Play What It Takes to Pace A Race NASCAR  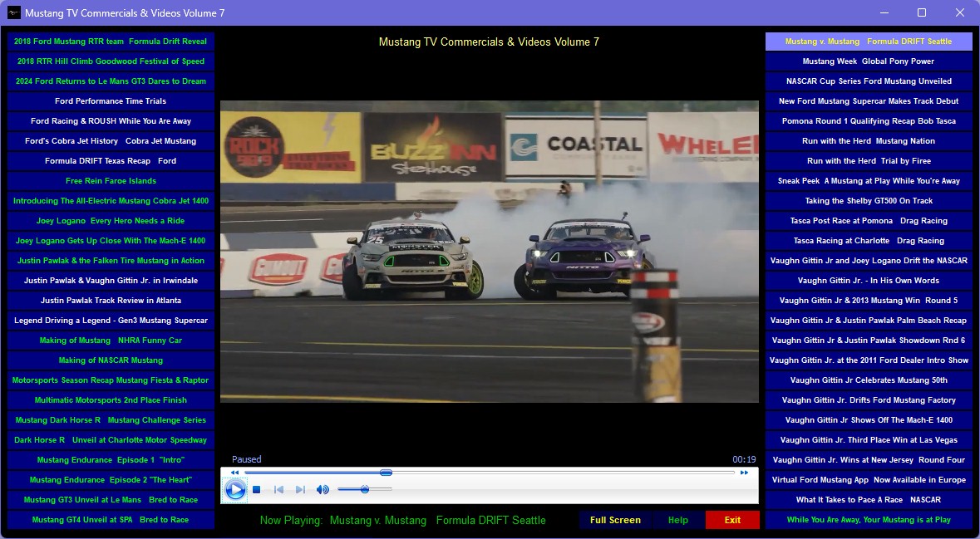click(869, 500)
